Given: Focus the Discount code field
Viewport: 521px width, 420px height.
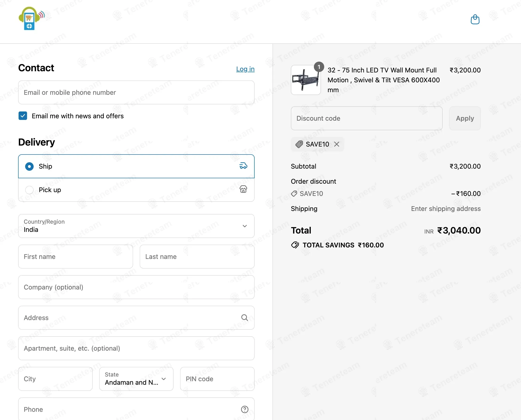Looking at the screenshot, I should tap(367, 118).
